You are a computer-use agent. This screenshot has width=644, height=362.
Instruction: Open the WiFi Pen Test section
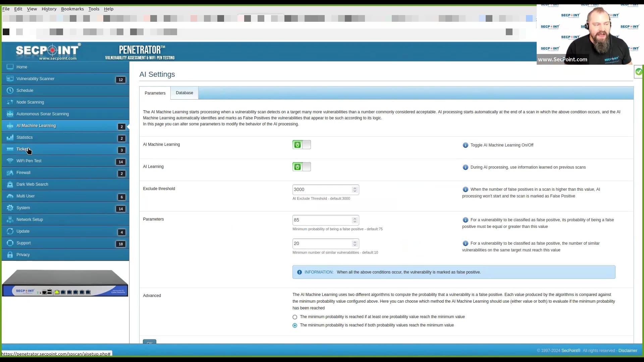(29, 161)
